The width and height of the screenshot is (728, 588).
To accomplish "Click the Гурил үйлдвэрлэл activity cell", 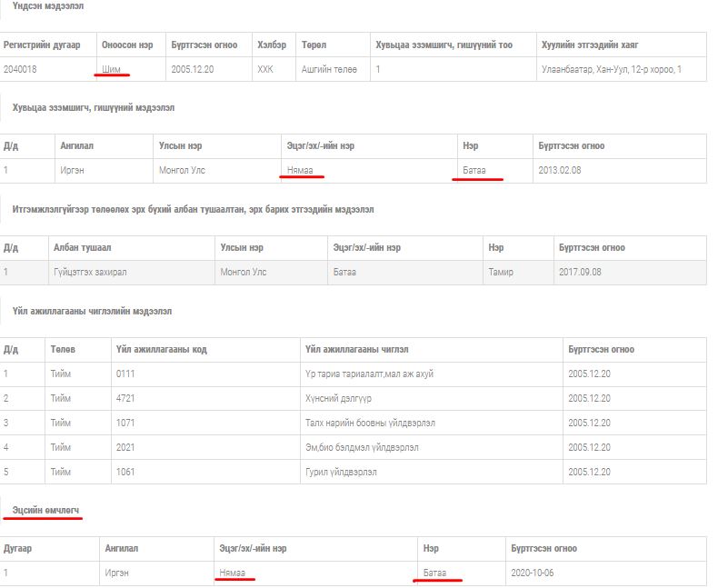I will pyautogui.click(x=341, y=472).
